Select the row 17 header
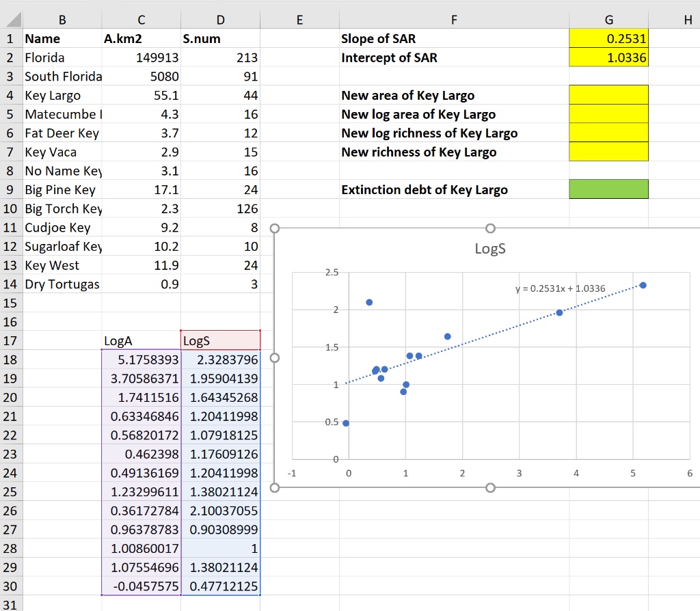 pyautogui.click(x=11, y=340)
